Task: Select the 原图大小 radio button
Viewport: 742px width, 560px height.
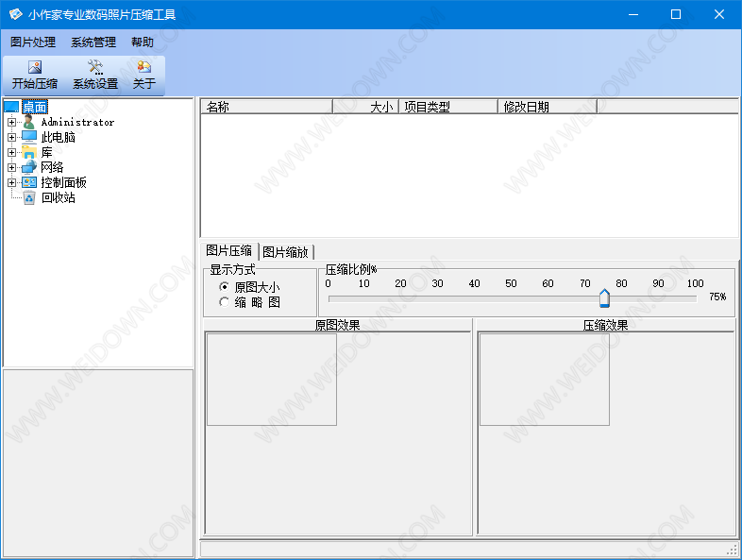Action: [x=224, y=287]
